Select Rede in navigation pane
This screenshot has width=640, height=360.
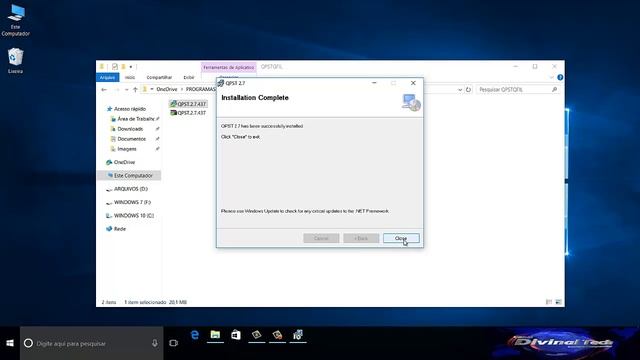pyautogui.click(x=119, y=229)
